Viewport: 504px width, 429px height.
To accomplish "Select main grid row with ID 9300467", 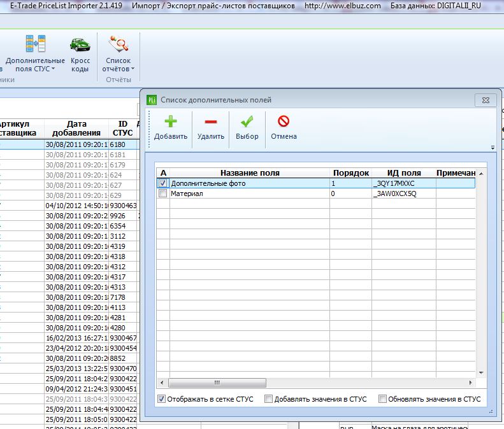I will coord(69,338).
